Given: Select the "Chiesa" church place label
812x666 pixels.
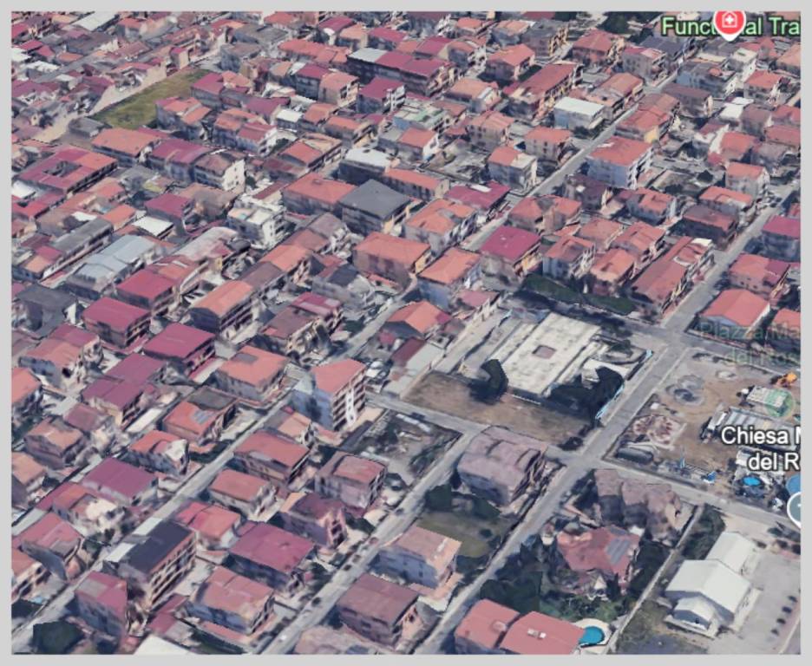Looking at the screenshot, I should (x=760, y=448).
